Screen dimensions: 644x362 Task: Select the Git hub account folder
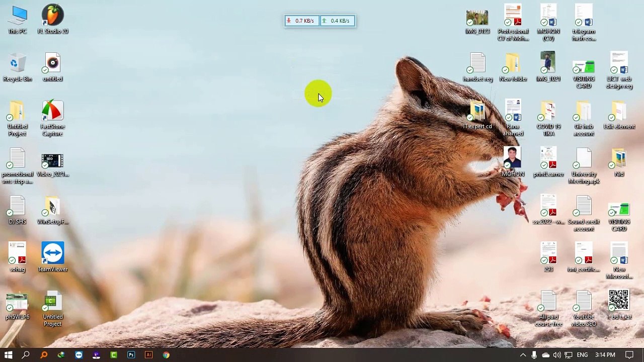tap(584, 118)
